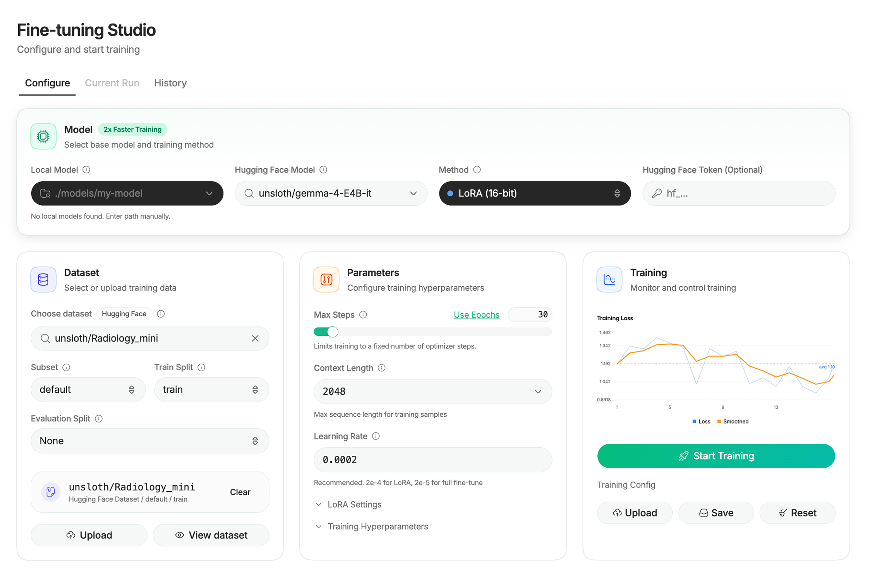
Task: Click the Use Epochs link
Action: [x=476, y=315]
